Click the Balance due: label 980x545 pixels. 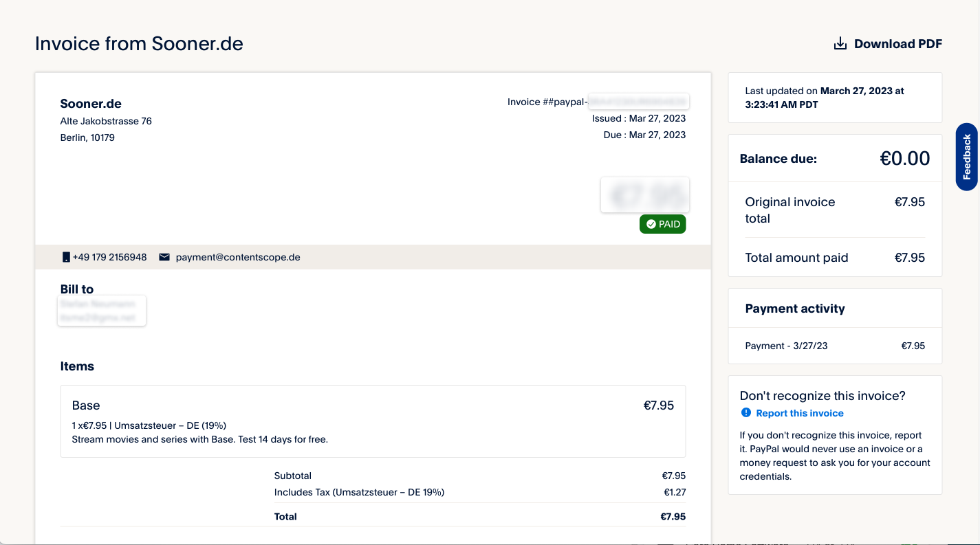778,159
